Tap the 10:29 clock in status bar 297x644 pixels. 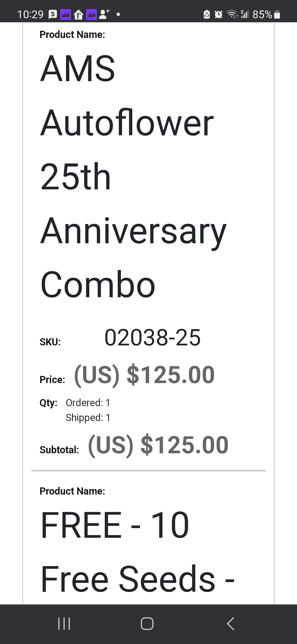tap(30, 14)
